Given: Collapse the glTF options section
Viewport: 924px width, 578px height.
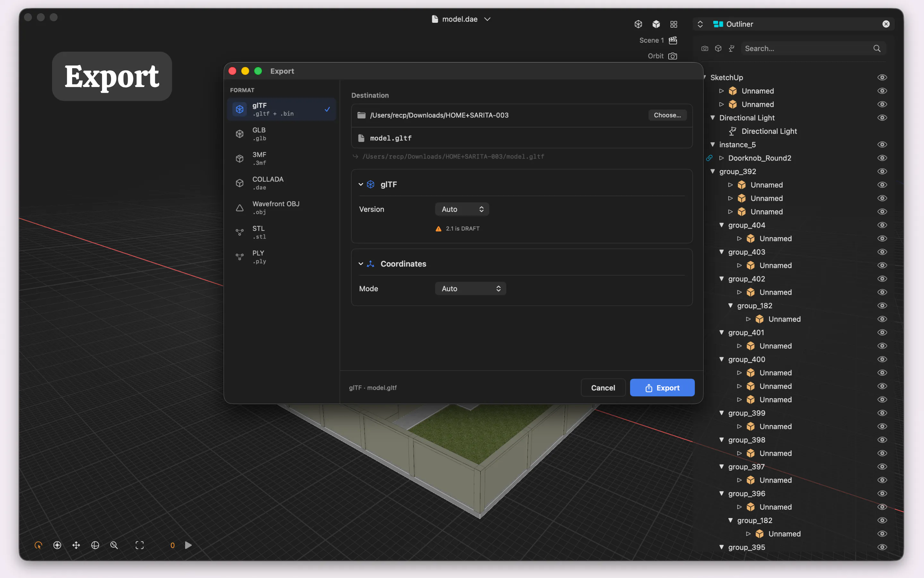Looking at the screenshot, I should pyautogui.click(x=361, y=184).
